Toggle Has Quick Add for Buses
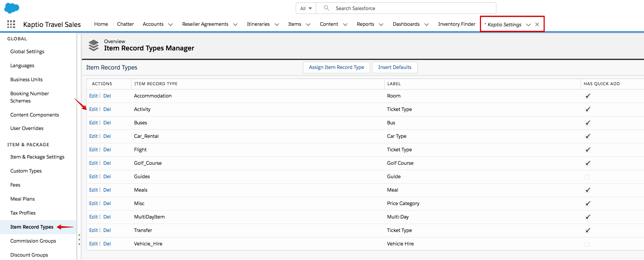This screenshot has height=260, width=644. point(588,123)
